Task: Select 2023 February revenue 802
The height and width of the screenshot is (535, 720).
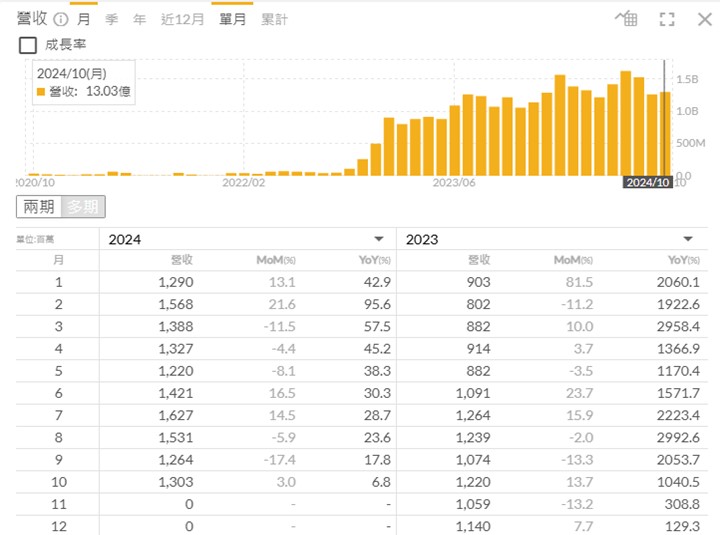Action: tap(478, 304)
